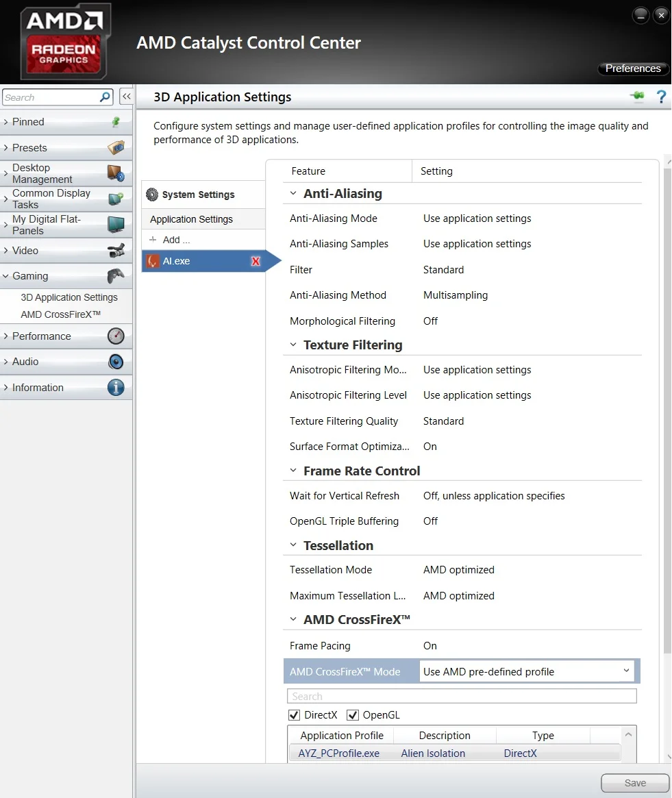Click the Performance gauge icon
The height and width of the screenshot is (798, 672).
[116, 336]
